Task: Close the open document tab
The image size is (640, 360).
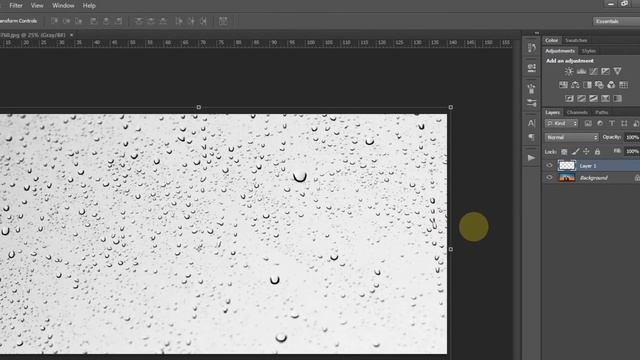Action: [71, 35]
